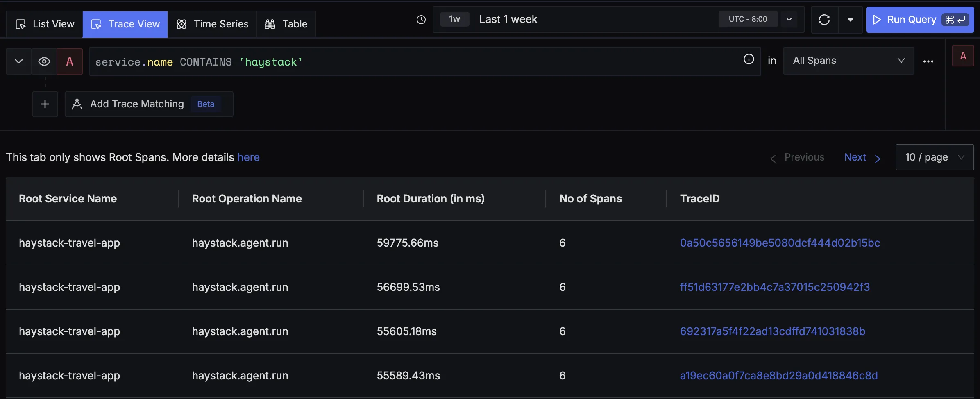The image size is (980, 399).
Task: Switch to the Table tab
Action: [286, 24]
